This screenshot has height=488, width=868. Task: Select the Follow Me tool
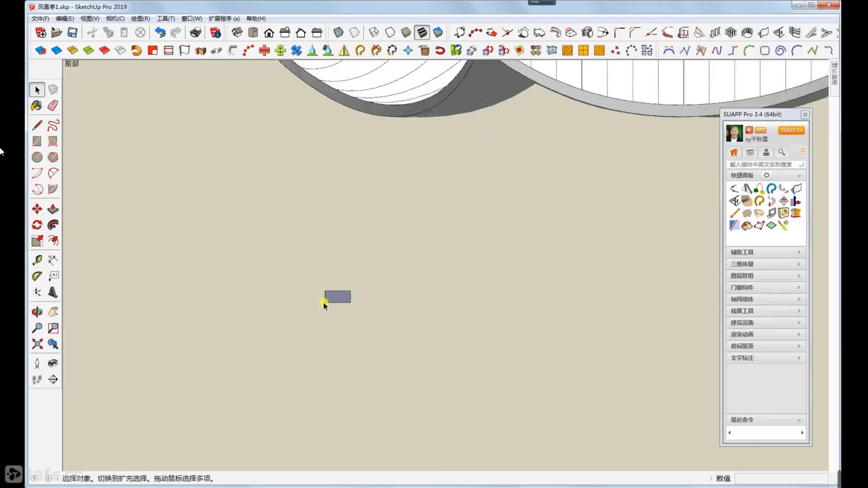point(53,225)
